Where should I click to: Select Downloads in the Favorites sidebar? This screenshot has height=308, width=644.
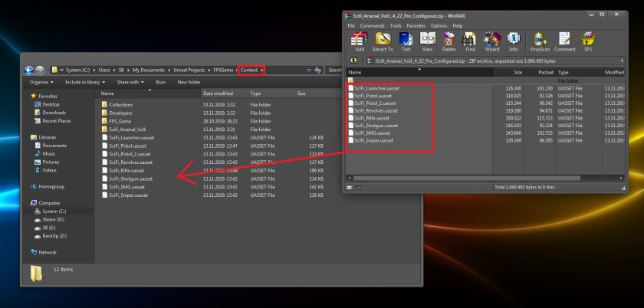tap(54, 113)
